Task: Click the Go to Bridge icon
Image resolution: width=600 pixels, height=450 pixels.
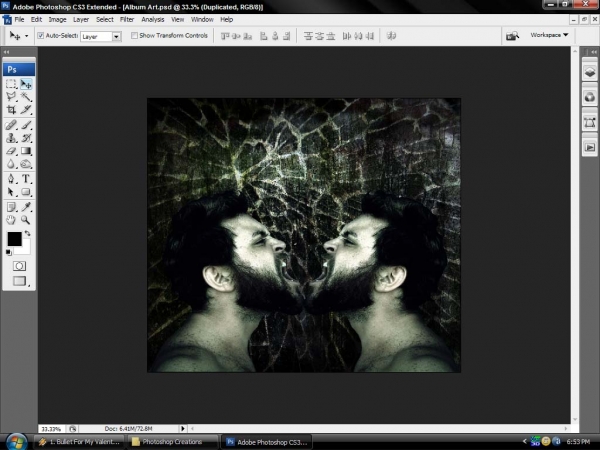Action: pyautogui.click(x=512, y=36)
